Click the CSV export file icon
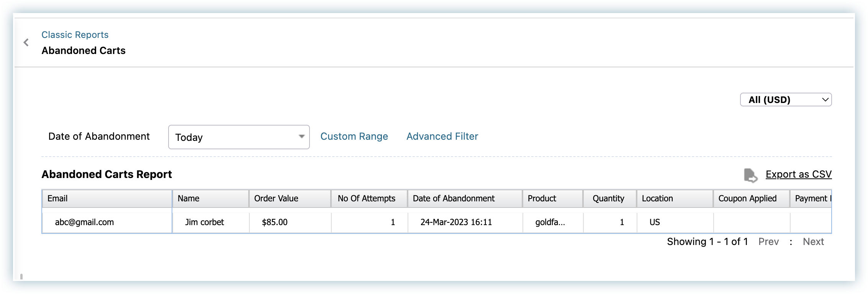The image size is (868, 294). tap(750, 175)
